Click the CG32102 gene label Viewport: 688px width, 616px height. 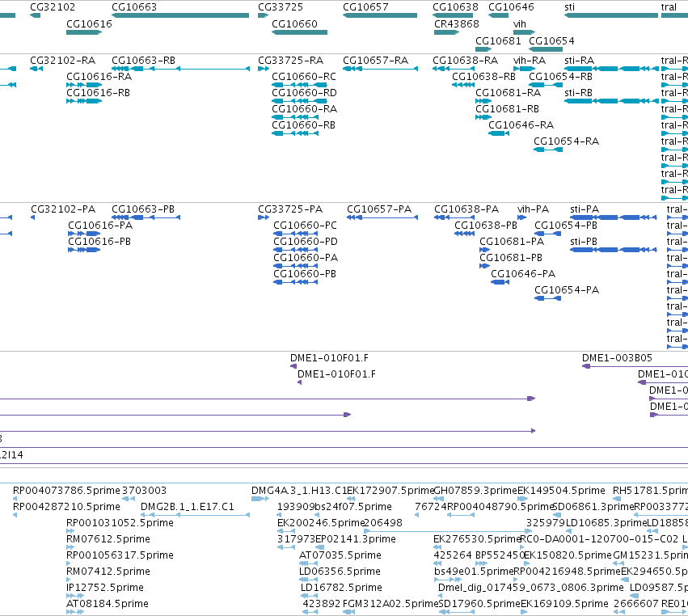53,7
